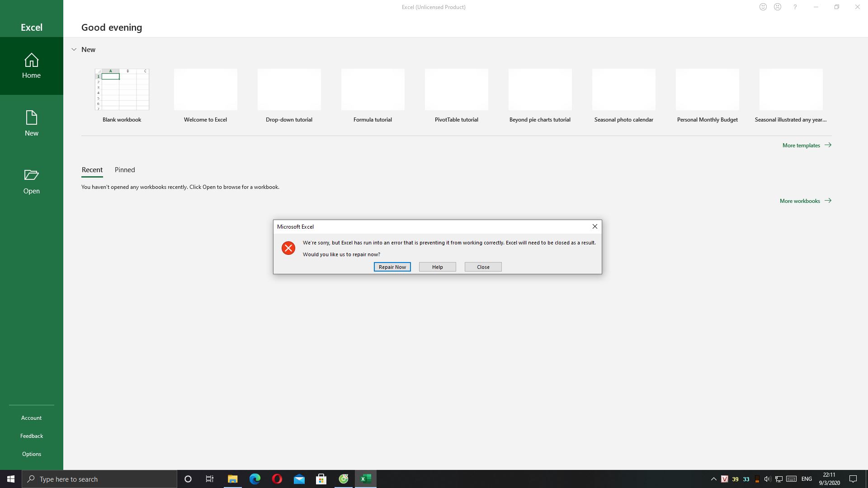Image resolution: width=868 pixels, height=488 pixels.
Task: Click the Repair Now button
Action: point(392,266)
